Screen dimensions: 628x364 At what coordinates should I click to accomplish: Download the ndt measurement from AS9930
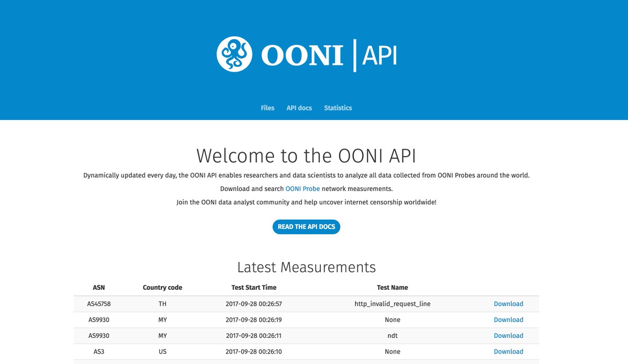point(508,335)
